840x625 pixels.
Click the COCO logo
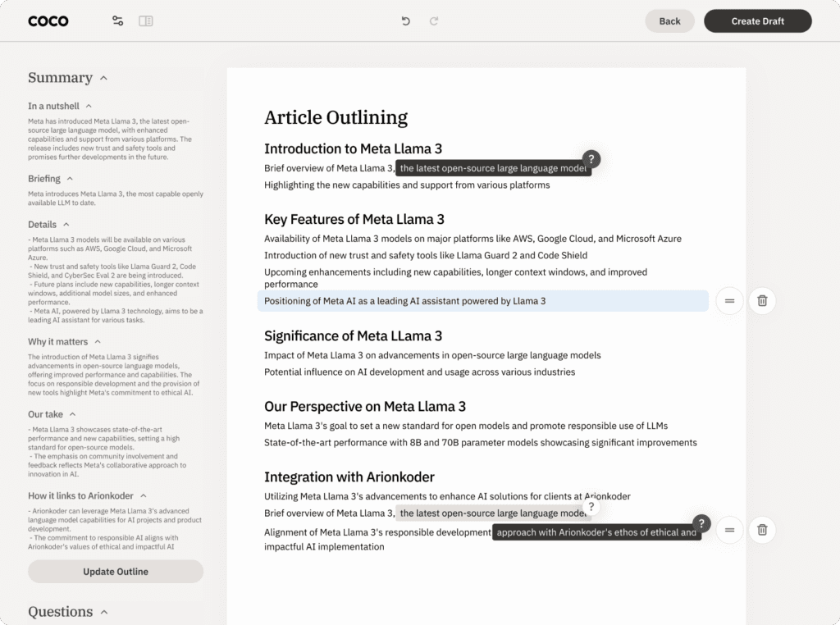(x=48, y=21)
